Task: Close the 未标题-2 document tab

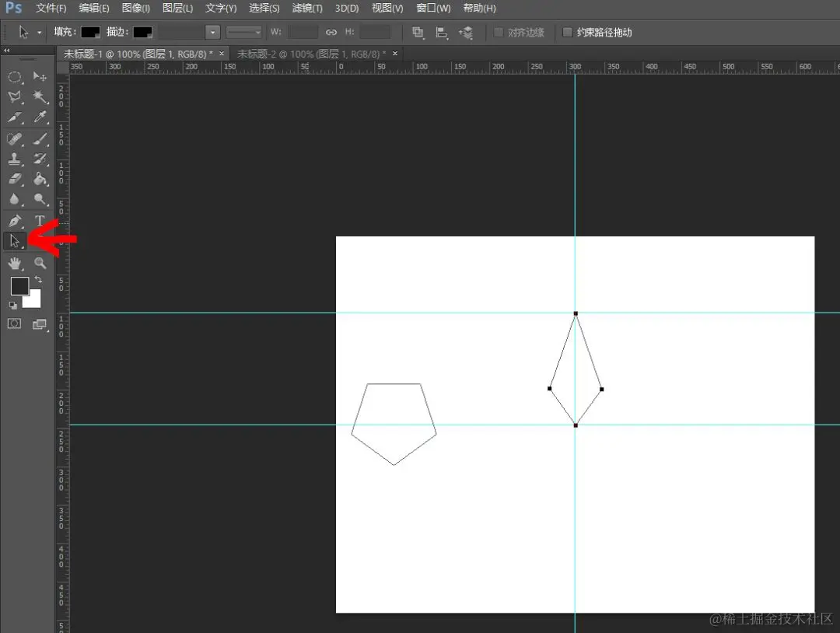Action: click(x=395, y=54)
